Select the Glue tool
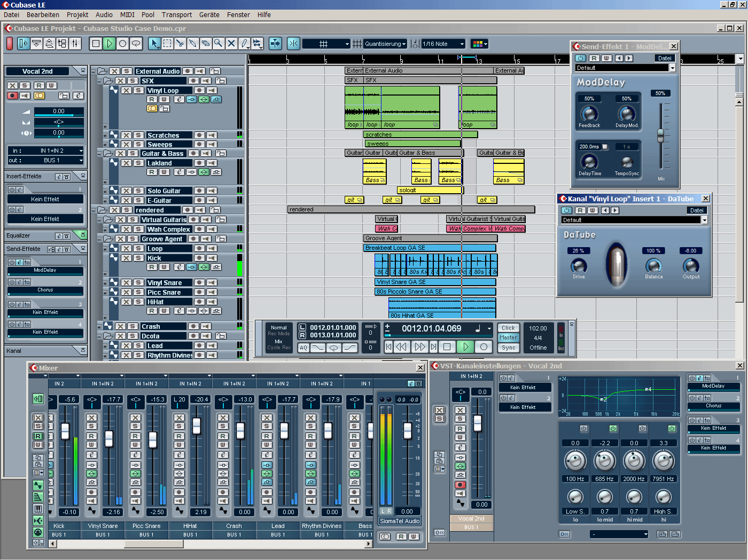The width and height of the screenshot is (748, 560). coord(193,44)
